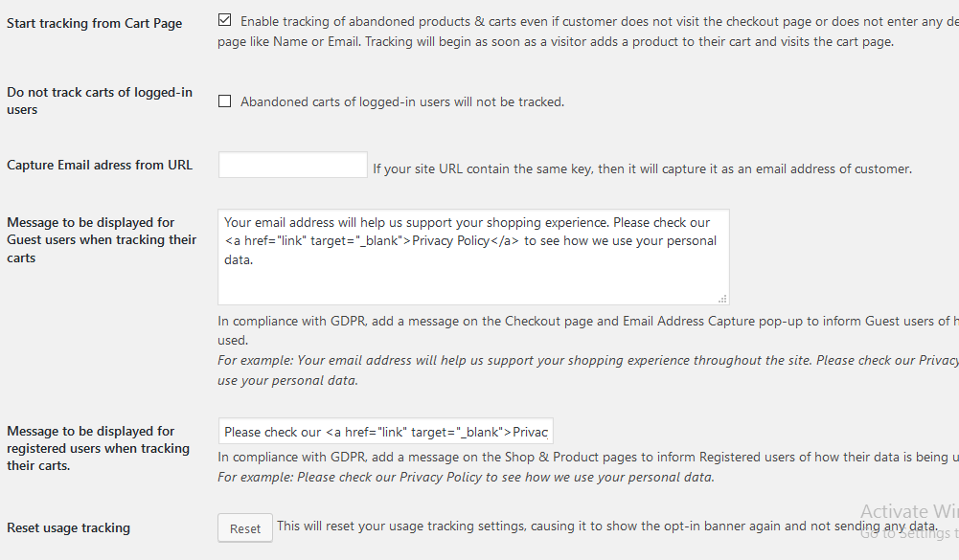Screen dimensions: 959x560
Task: Click the 'This will reset your usage tracking' text
Action: 606,526
